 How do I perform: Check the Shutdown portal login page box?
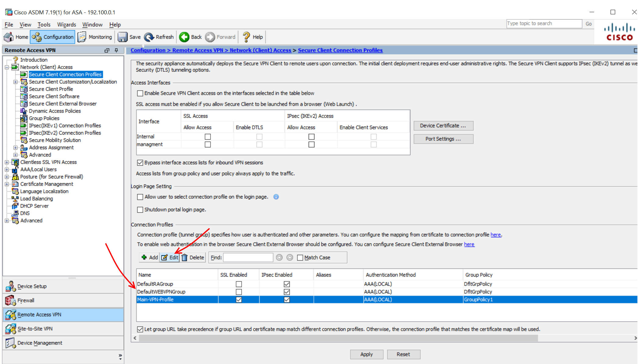[140, 210]
